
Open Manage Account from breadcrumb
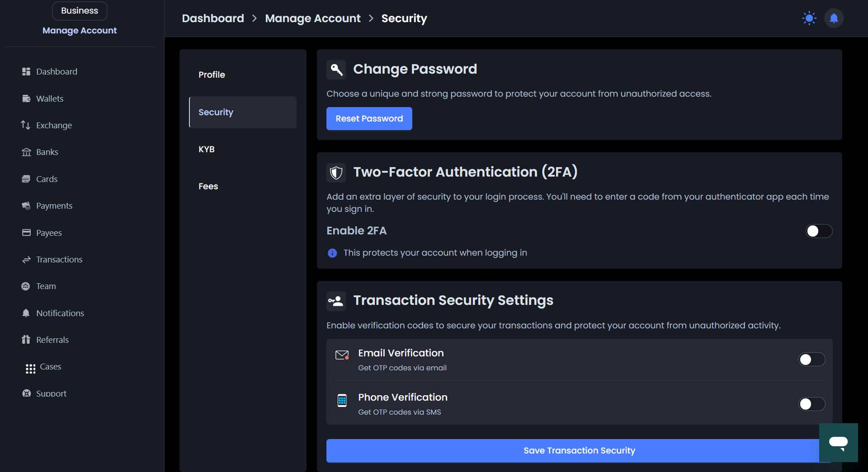[313, 18]
